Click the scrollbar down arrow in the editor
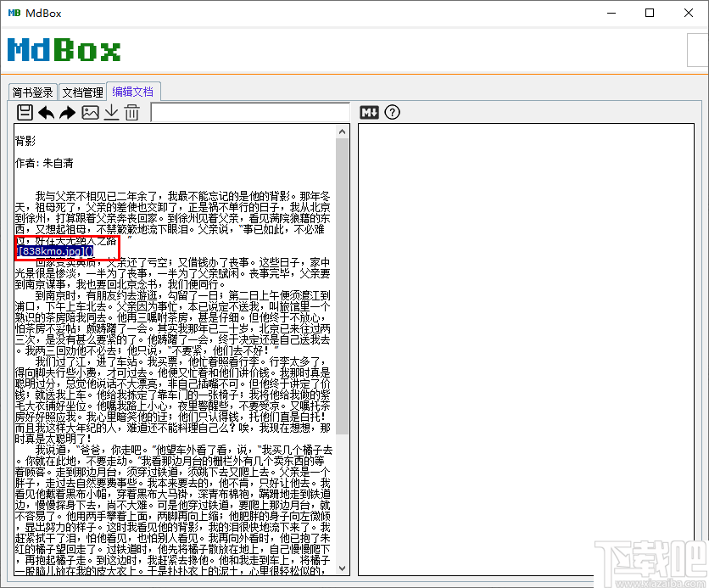Viewport: 709px width, 588px height. pos(343,567)
